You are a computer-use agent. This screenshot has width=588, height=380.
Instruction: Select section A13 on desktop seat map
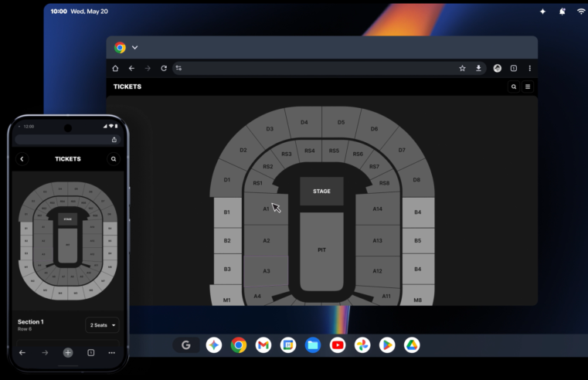pos(378,241)
